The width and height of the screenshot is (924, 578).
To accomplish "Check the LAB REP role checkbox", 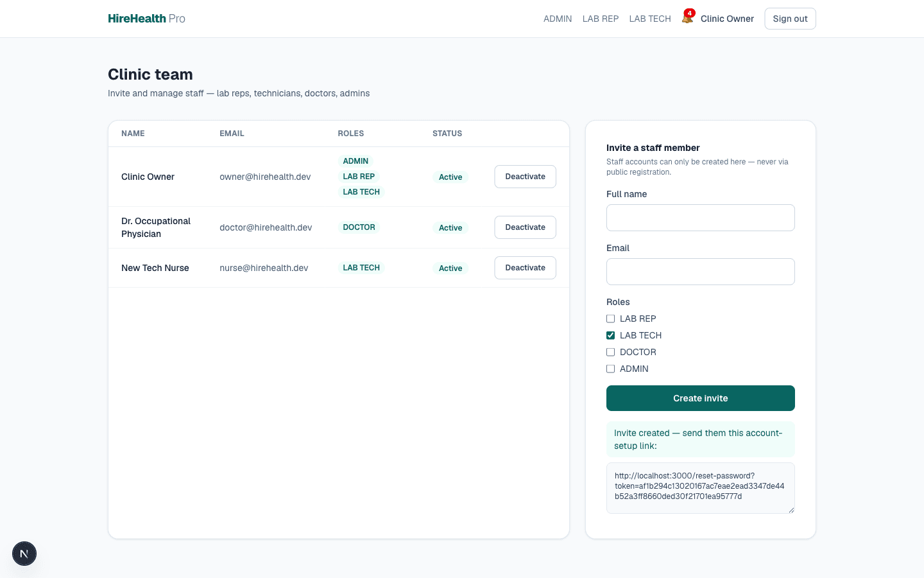I will coord(611,319).
